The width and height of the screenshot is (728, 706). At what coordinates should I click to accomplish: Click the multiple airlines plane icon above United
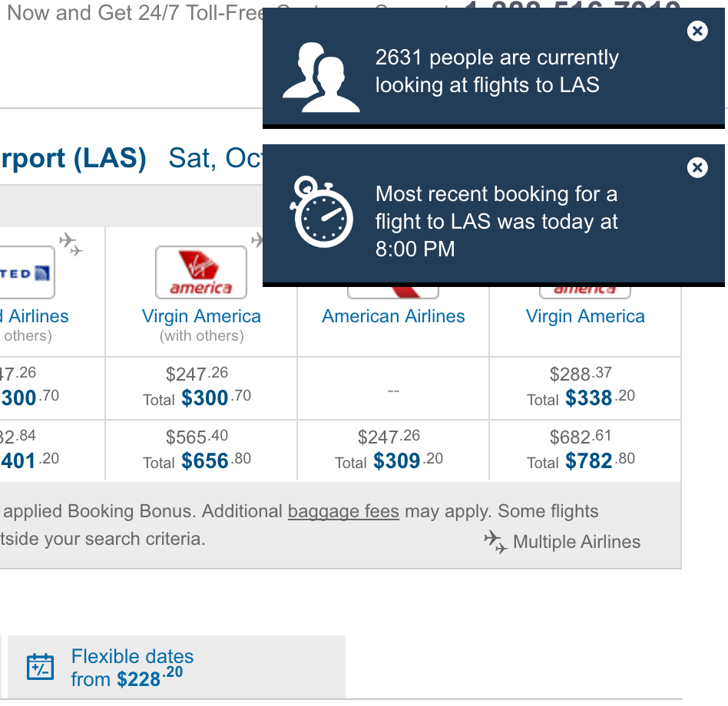pos(71,245)
